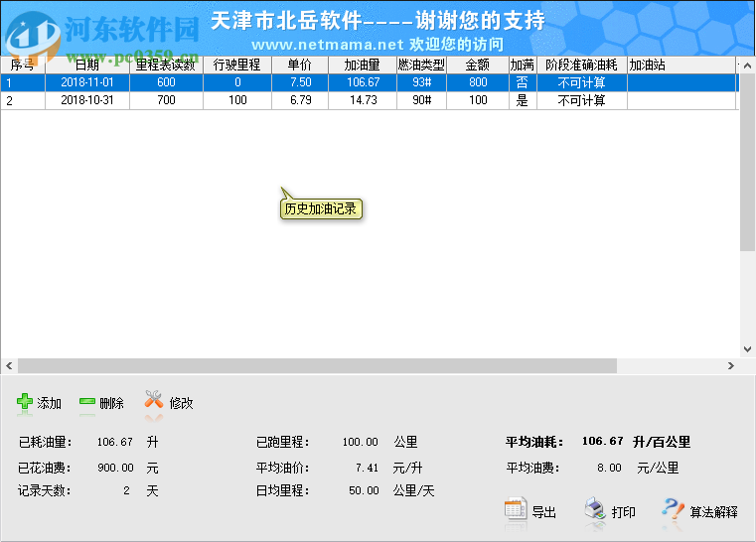Click amount cell 800
Viewport: 756px width, 542px height.
point(478,82)
